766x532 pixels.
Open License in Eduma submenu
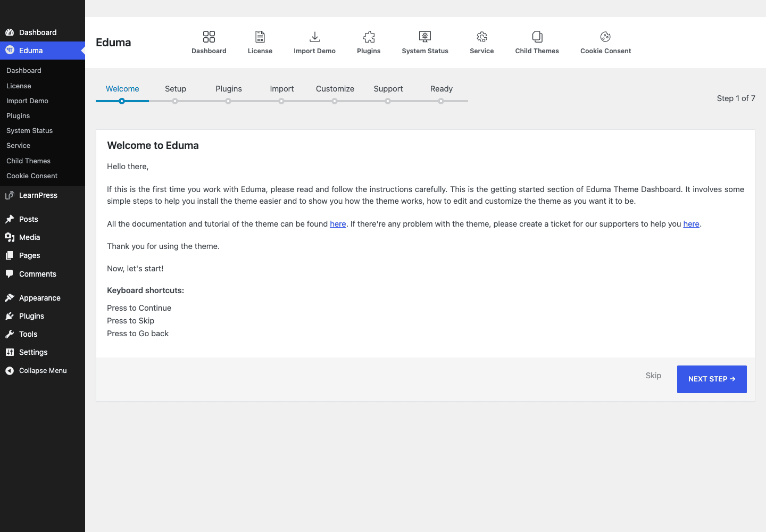(19, 86)
